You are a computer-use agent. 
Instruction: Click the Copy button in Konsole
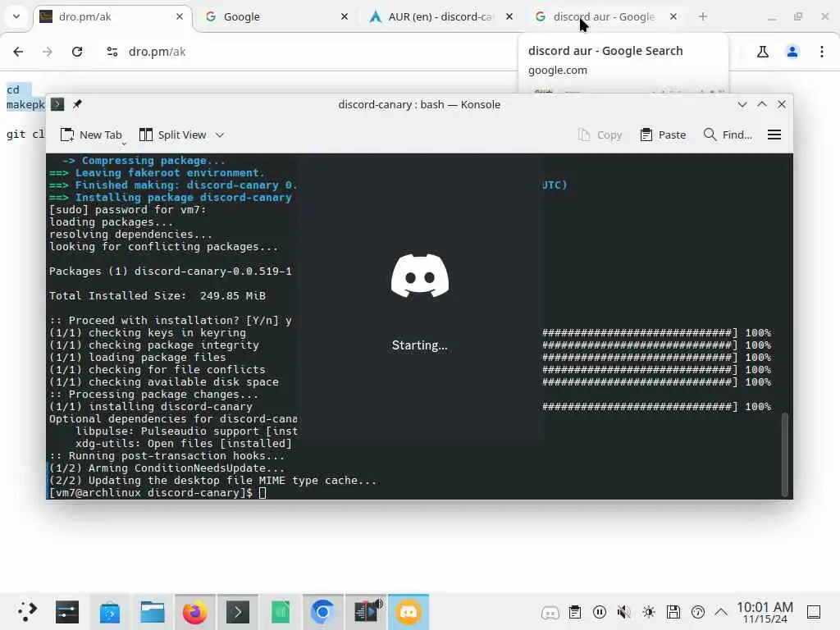(600, 135)
